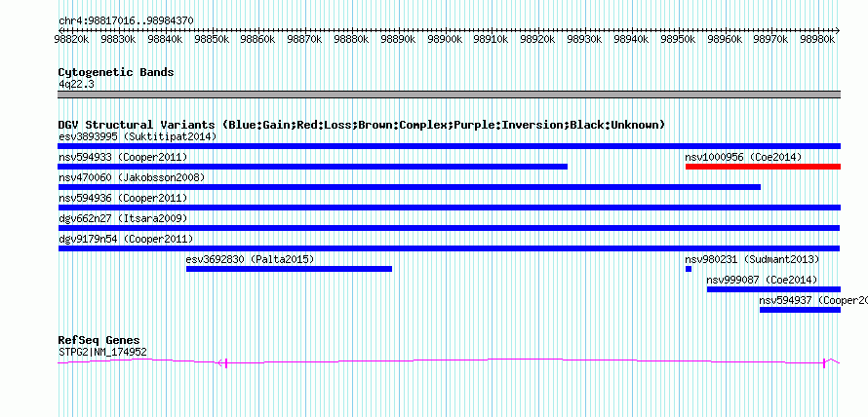
Task: Click the nsv594937 (Cooper label
Action: (x=813, y=300)
